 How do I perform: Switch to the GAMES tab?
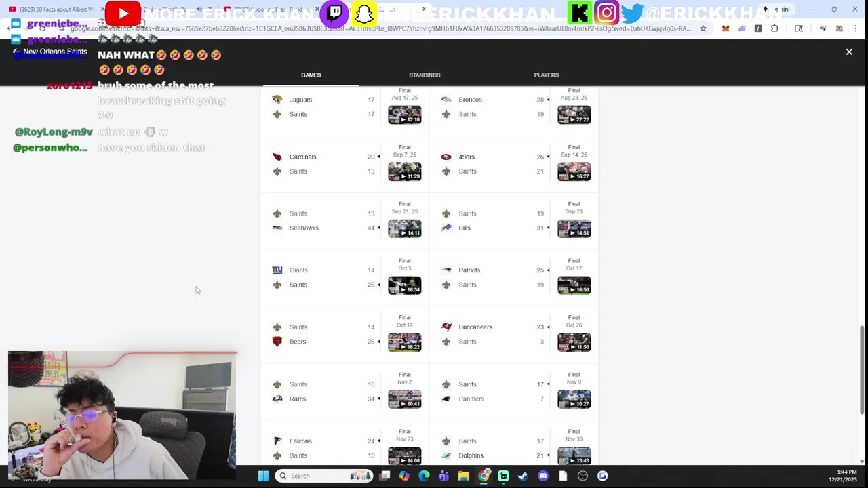tap(311, 75)
